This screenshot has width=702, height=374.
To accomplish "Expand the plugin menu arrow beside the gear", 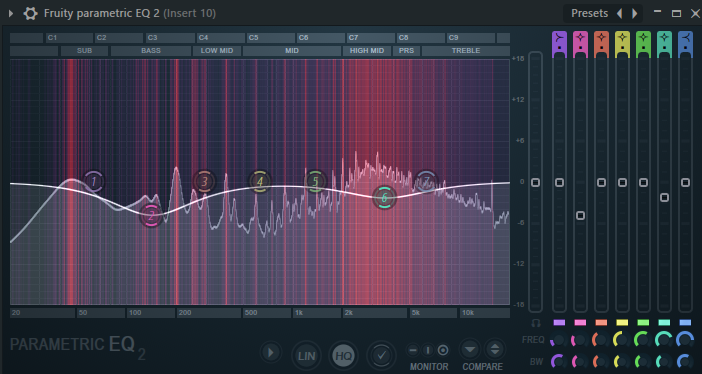I will pos(11,13).
